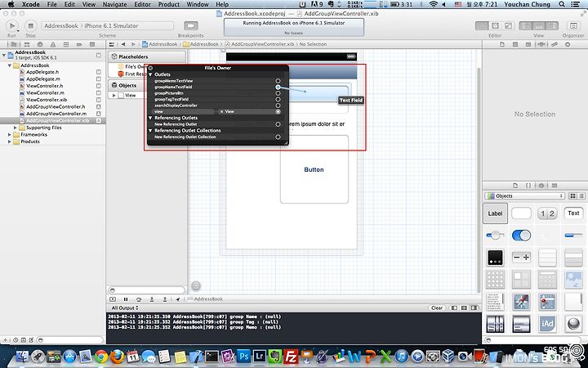Image resolution: width=588 pixels, height=368 pixels.
Task: Toggle the Breakpoints button in the toolbar
Action: (191, 25)
